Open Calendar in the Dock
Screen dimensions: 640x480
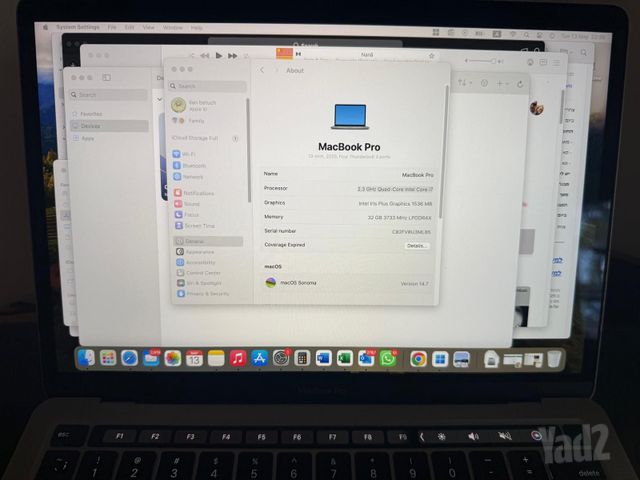[x=194, y=358]
